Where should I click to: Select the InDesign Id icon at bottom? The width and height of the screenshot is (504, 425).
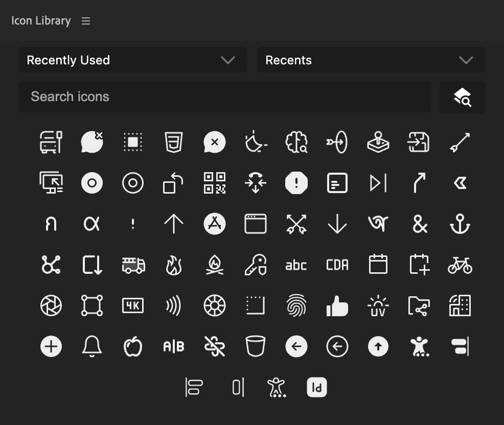(316, 387)
